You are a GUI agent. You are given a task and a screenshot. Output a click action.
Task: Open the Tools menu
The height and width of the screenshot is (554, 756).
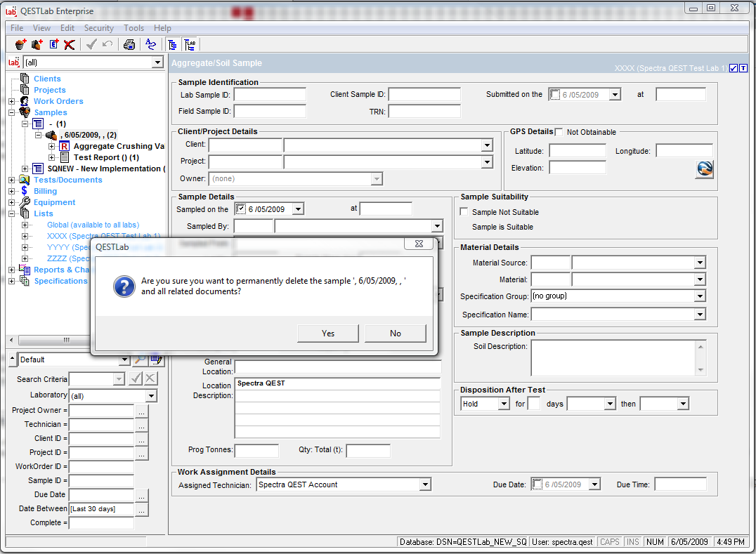click(x=133, y=28)
